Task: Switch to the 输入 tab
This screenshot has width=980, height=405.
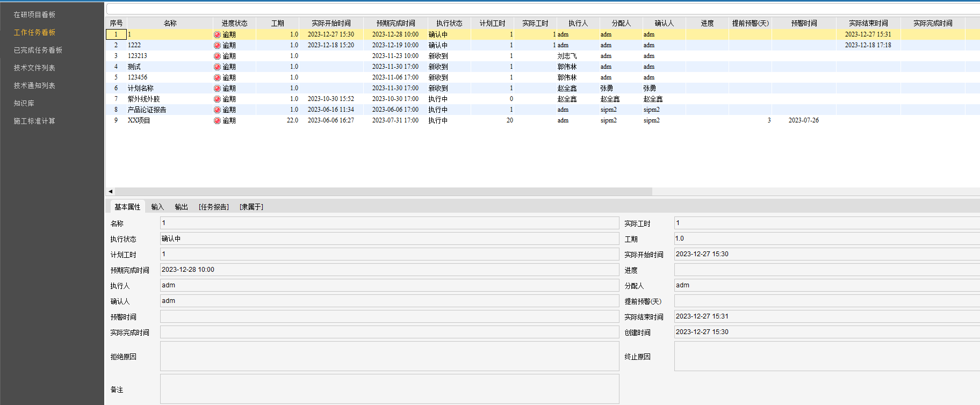Action: tap(157, 207)
